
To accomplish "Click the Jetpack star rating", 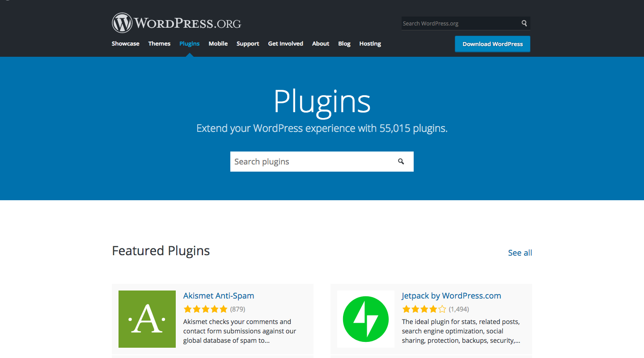I will [424, 309].
